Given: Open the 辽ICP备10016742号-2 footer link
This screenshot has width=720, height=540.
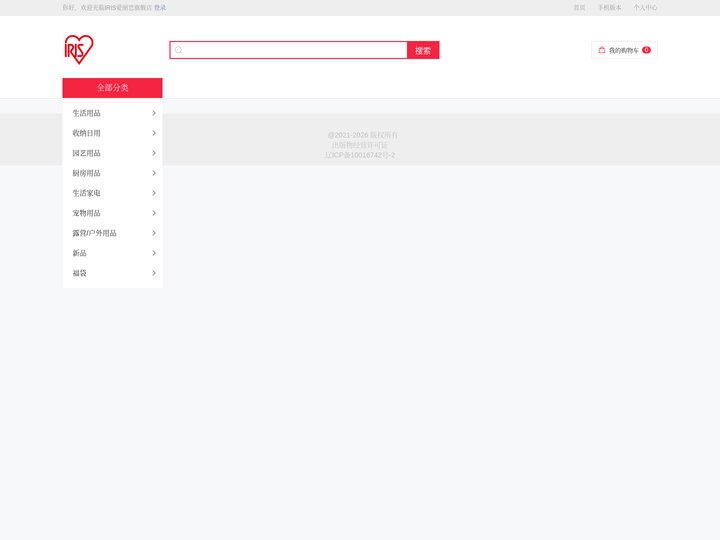Looking at the screenshot, I should coord(360,155).
